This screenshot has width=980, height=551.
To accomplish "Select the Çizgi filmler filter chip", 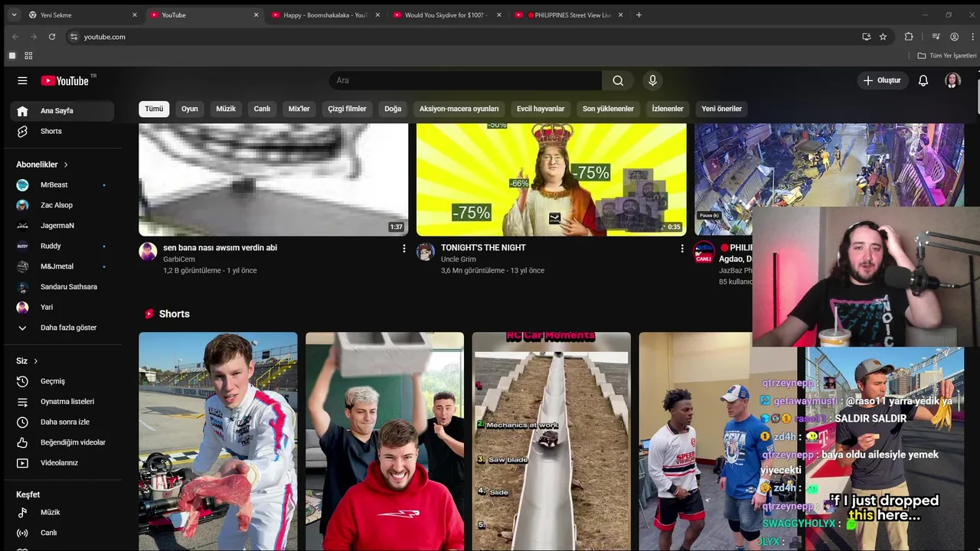I will (347, 109).
